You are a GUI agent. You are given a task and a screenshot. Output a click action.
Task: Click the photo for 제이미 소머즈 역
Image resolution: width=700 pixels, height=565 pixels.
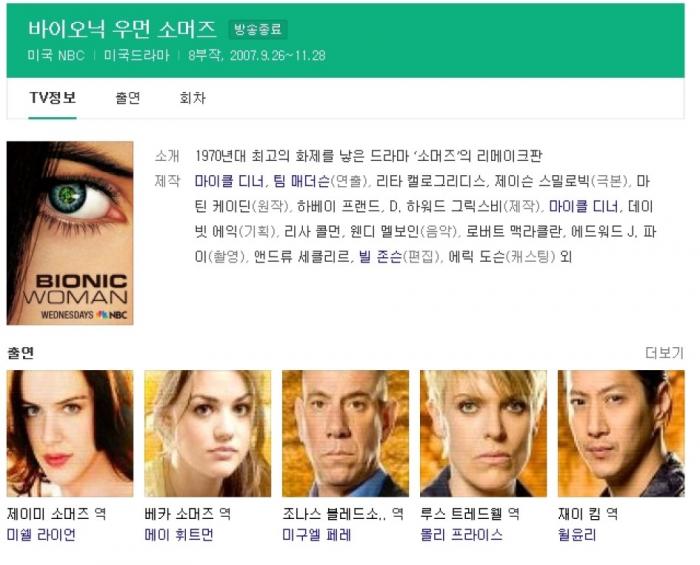point(70,433)
